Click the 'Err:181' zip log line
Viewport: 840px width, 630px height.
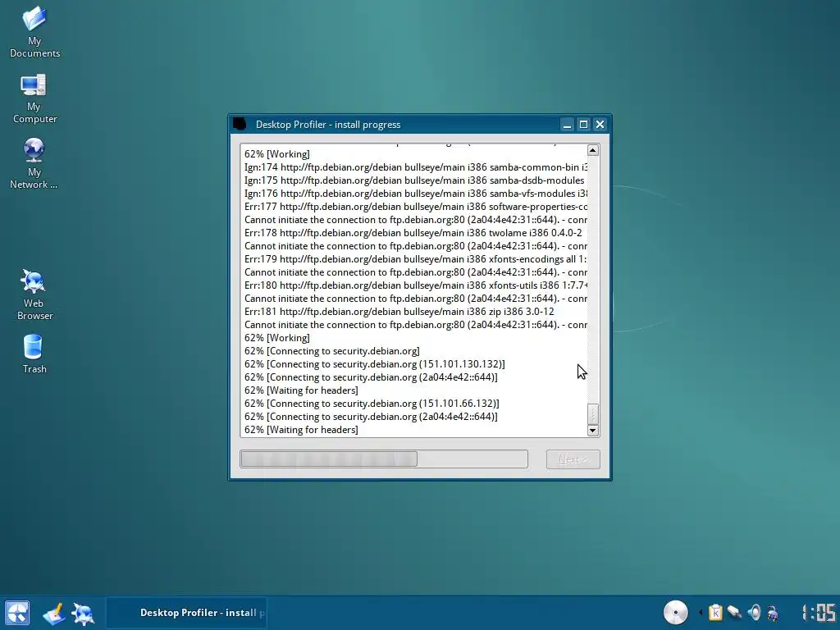399,312
